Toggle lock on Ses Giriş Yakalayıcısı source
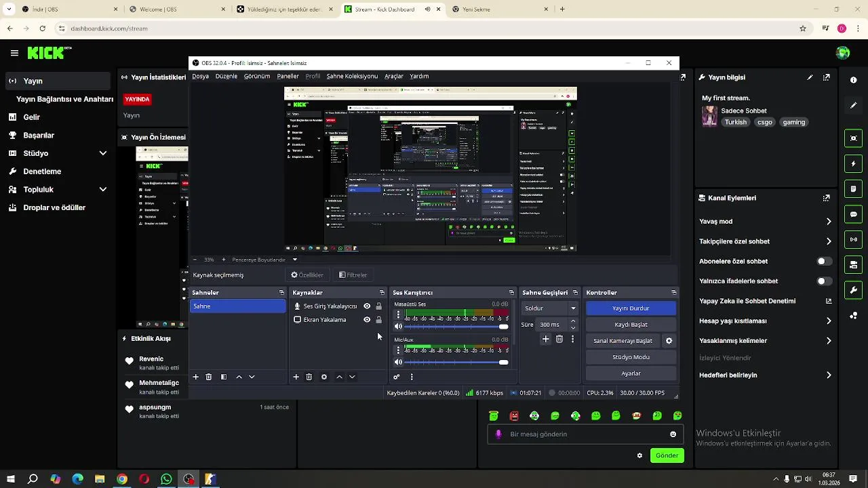The height and width of the screenshot is (488, 868). [x=378, y=306]
